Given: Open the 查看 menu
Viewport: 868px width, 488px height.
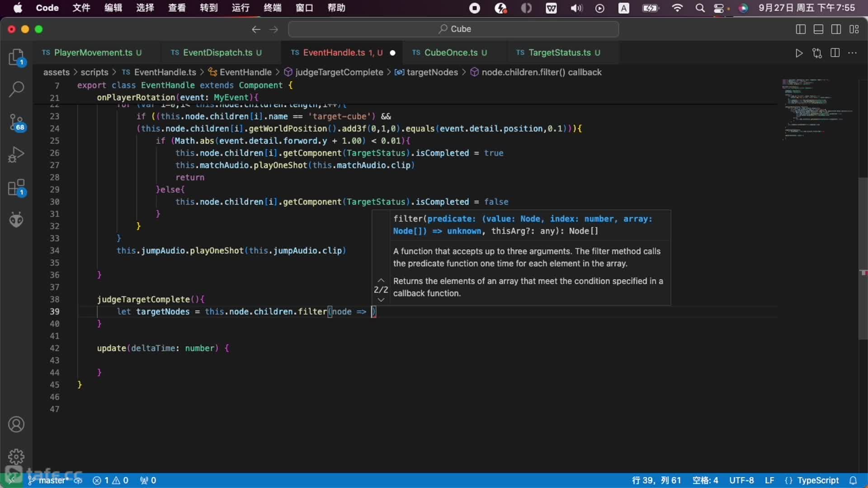Looking at the screenshot, I should point(177,8).
